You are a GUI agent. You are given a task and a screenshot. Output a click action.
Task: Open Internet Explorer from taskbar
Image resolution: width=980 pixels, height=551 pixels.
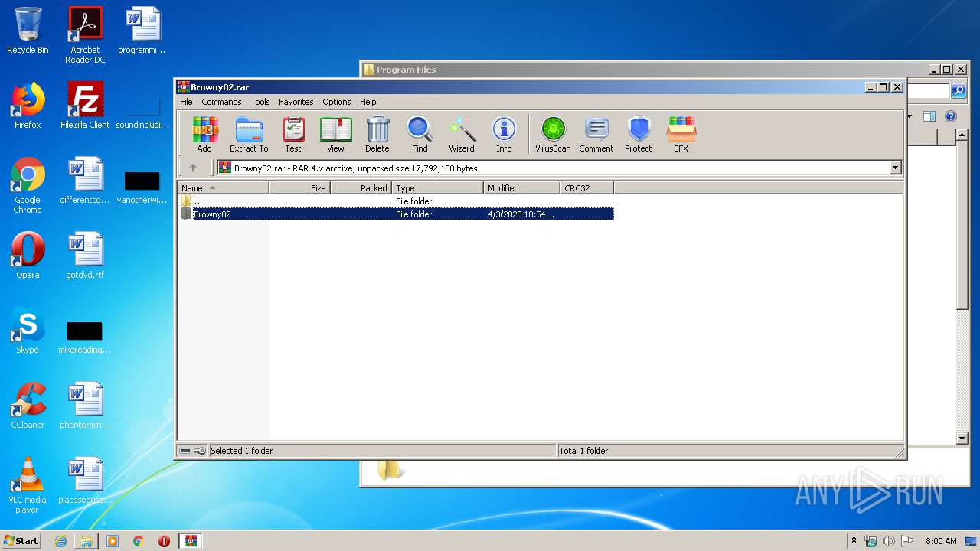coord(60,541)
